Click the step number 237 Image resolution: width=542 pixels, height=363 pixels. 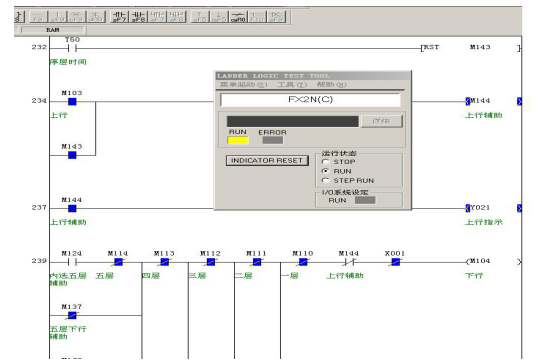(39, 208)
